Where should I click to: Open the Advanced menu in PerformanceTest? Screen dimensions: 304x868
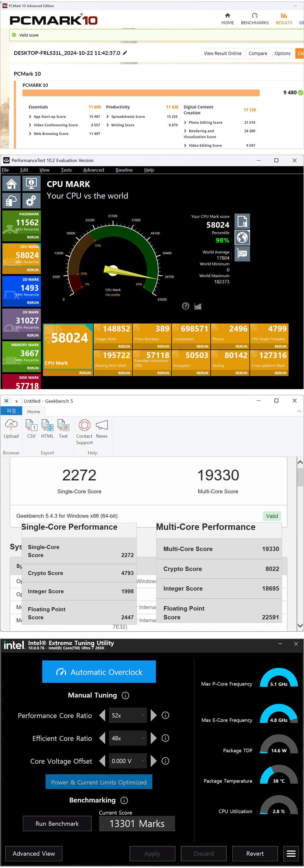tap(94, 170)
